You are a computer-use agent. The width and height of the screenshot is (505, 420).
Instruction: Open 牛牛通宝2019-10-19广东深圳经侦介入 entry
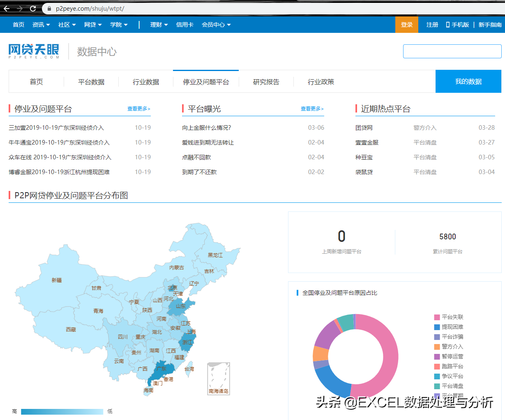click(59, 142)
